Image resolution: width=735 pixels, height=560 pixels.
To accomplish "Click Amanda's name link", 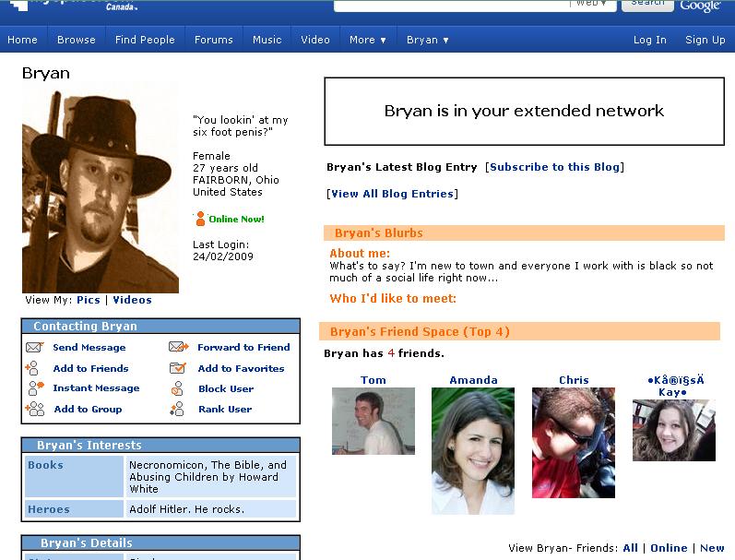I will tap(473, 380).
